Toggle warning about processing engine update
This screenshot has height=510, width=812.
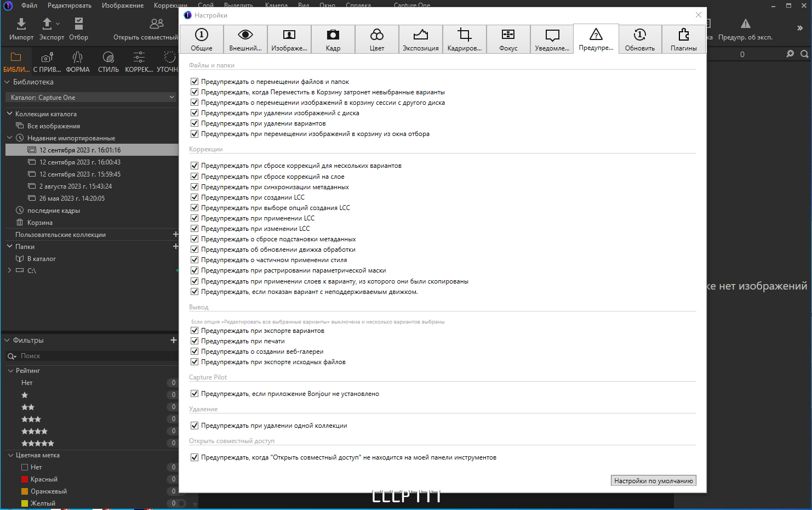point(195,249)
